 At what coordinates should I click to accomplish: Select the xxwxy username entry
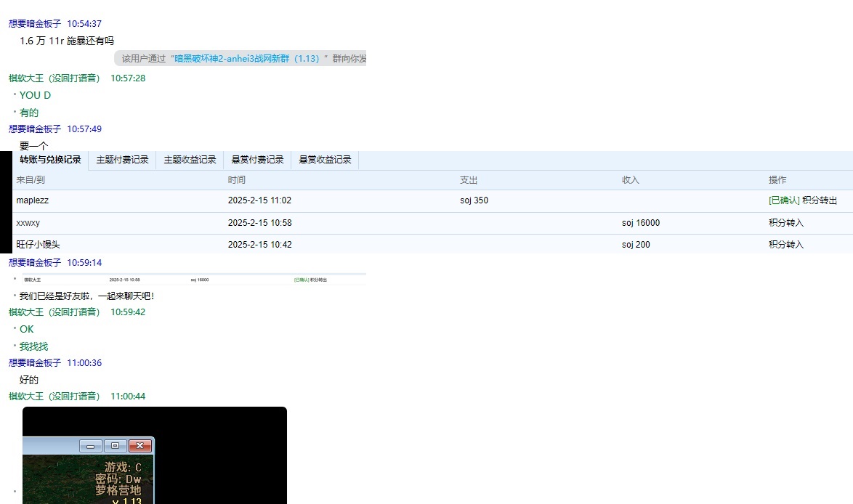[x=28, y=223]
